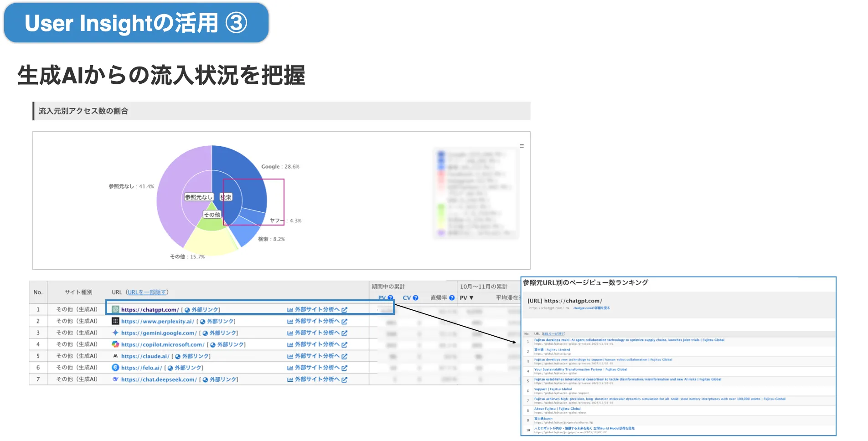Click 'URLを一部隠す' link in main table header

pos(147,292)
